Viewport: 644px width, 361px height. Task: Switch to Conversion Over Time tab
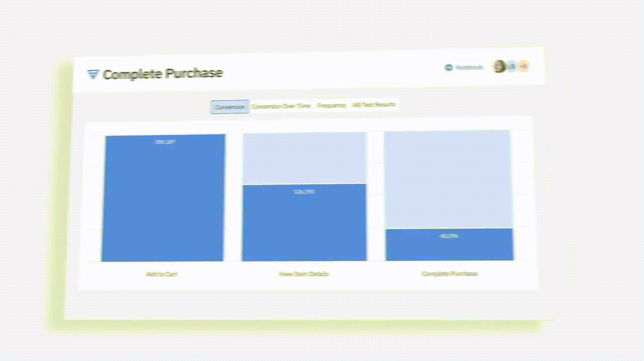tap(281, 106)
